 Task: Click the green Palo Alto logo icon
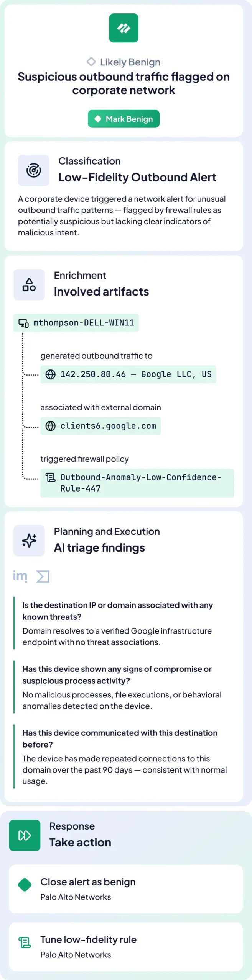click(x=124, y=28)
